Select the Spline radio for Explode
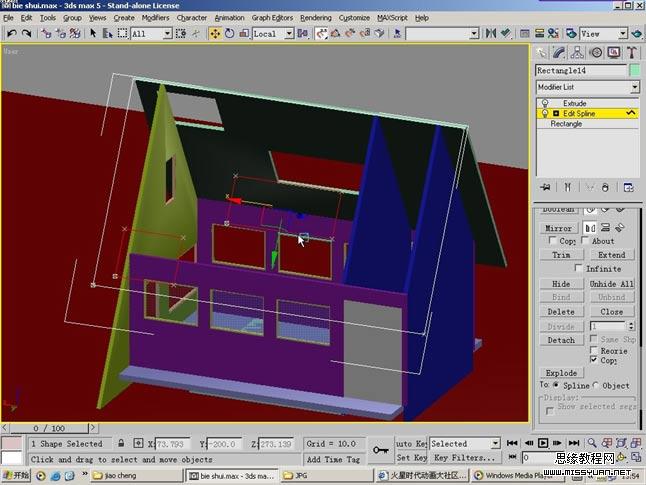The image size is (646, 485). click(x=556, y=385)
